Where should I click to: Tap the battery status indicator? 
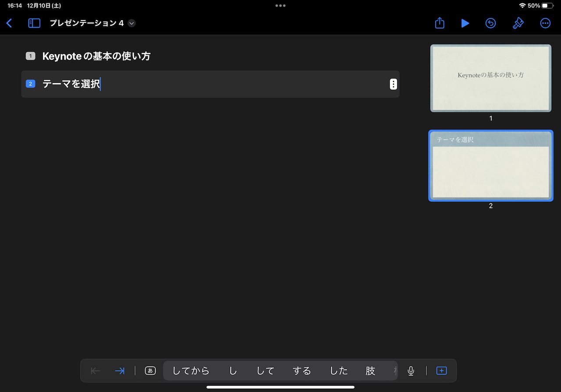point(547,6)
